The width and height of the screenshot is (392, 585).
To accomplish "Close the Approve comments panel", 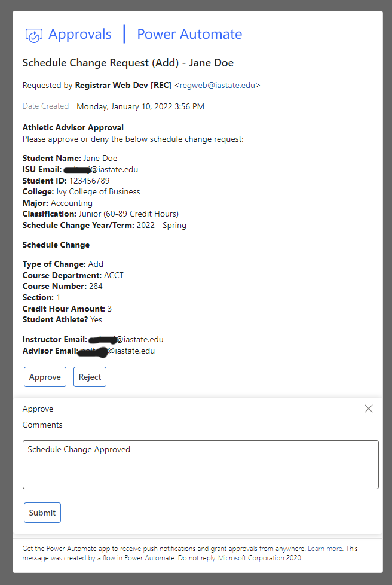I will pos(369,409).
